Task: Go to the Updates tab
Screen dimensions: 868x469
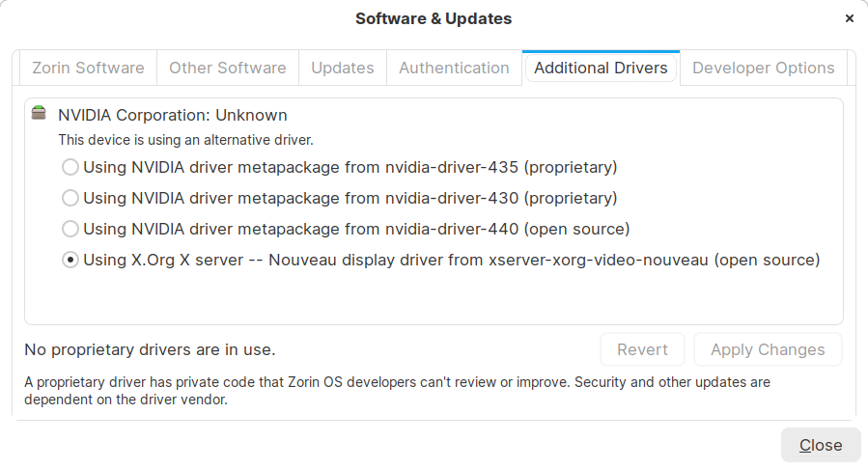Action: click(343, 68)
